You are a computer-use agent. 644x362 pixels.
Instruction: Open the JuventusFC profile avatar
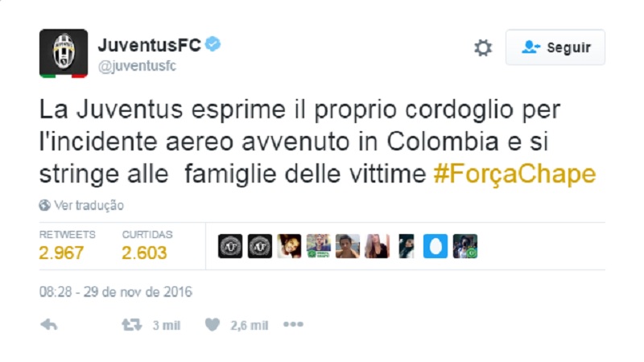(x=64, y=53)
